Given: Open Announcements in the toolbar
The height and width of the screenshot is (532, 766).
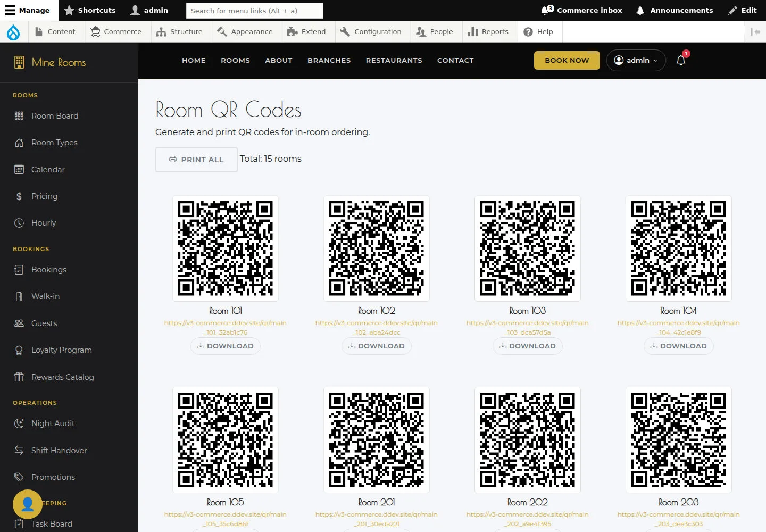Looking at the screenshot, I should pos(675,10).
